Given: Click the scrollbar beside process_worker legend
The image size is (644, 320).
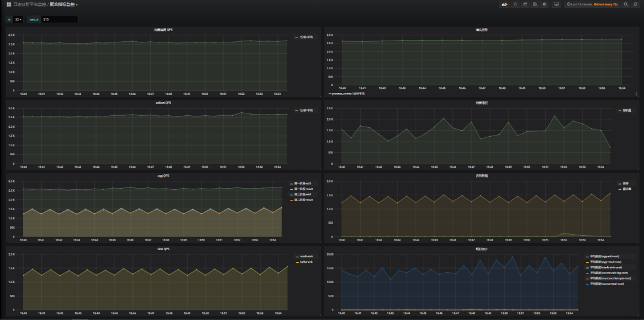Looking at the screenshot, I should 637,94.
